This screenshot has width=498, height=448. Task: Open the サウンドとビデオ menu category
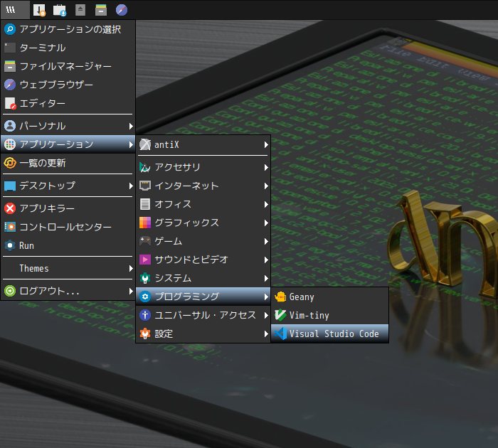click(203, 260)
